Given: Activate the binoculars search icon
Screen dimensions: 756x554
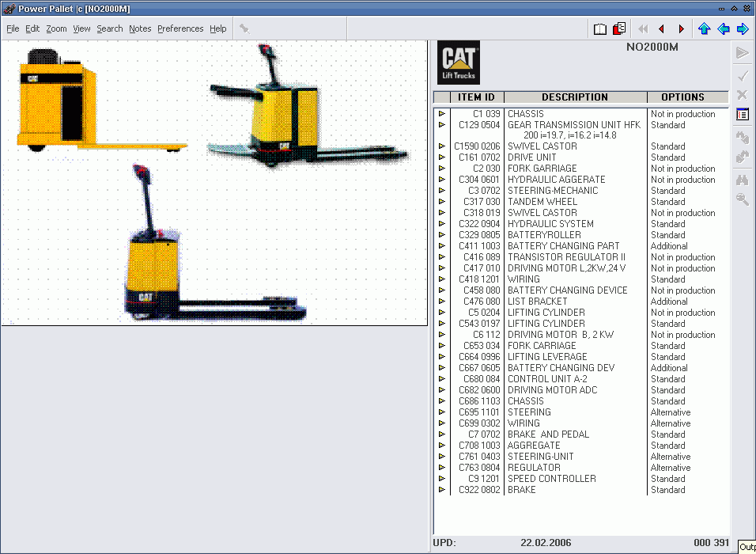Looking at the screenshot, I should point(742,180).
